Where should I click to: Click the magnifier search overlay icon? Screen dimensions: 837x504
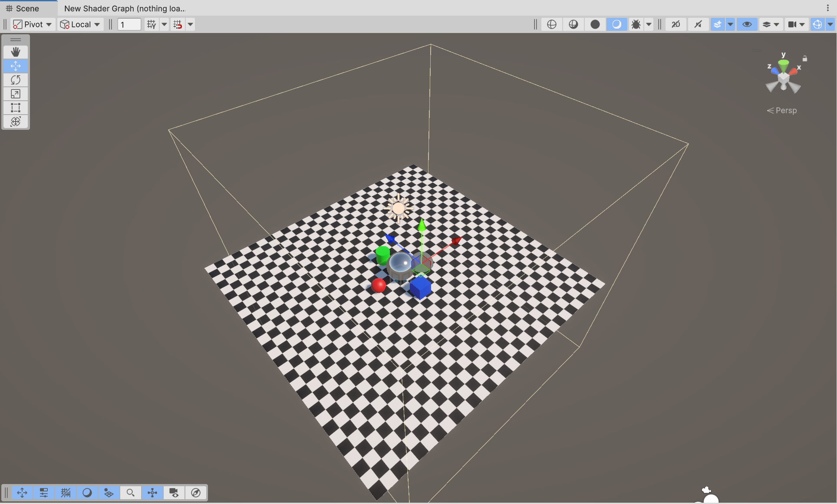130,493
